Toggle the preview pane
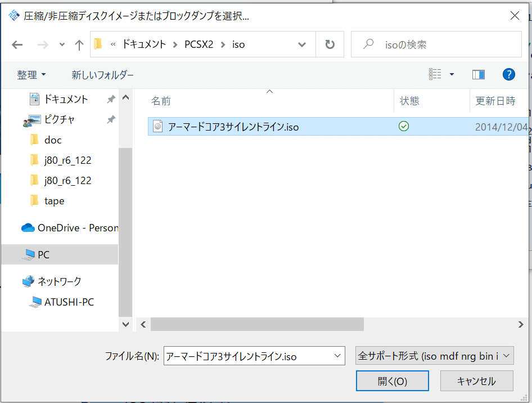Image resolution: width=532 pixels, height=403 pixels. [479, 74]
